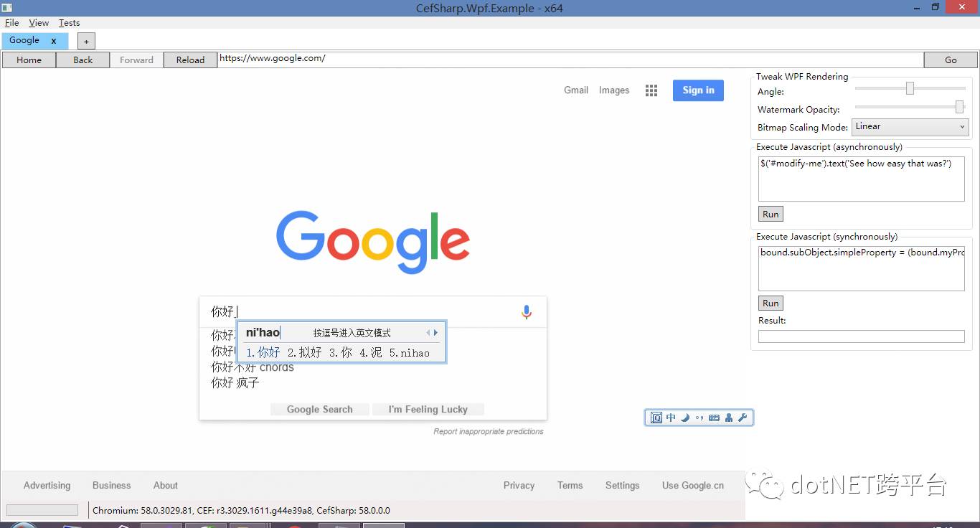Click the Chromium version status text

[242, 511]
